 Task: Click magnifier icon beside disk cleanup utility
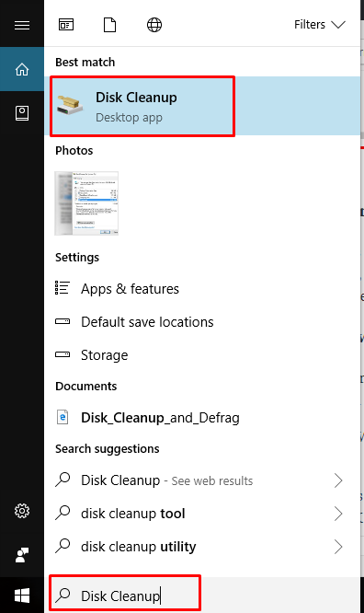[63, 546]
